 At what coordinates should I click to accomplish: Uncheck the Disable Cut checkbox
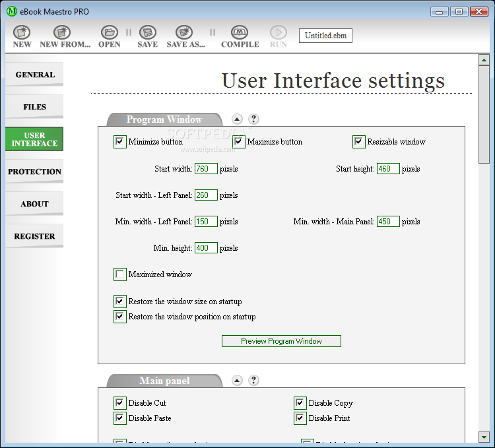tap(120, 403)
